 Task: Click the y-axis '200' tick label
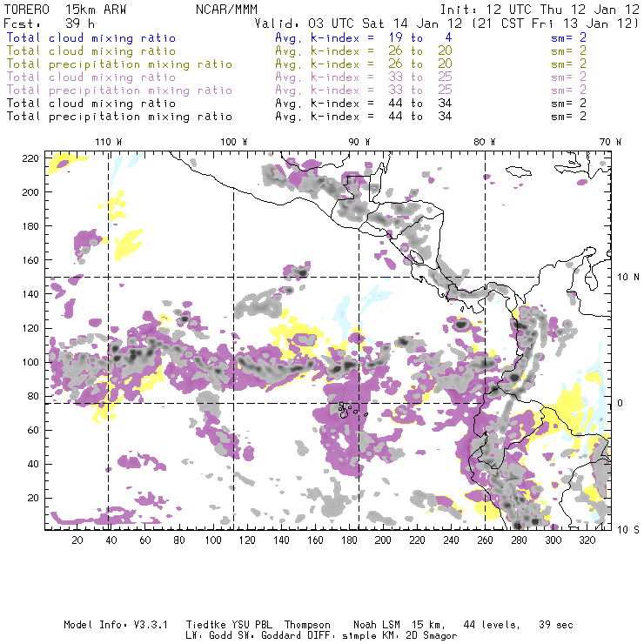point(30,192)
